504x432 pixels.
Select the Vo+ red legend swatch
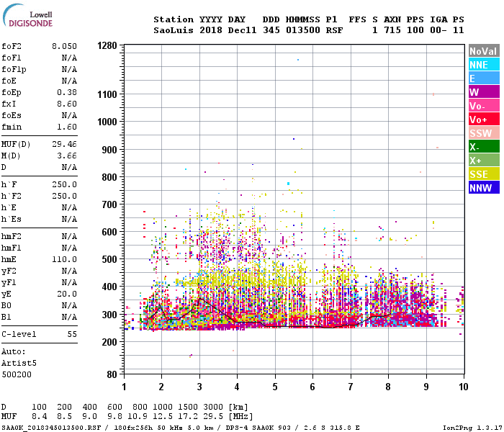pos(484,120)
